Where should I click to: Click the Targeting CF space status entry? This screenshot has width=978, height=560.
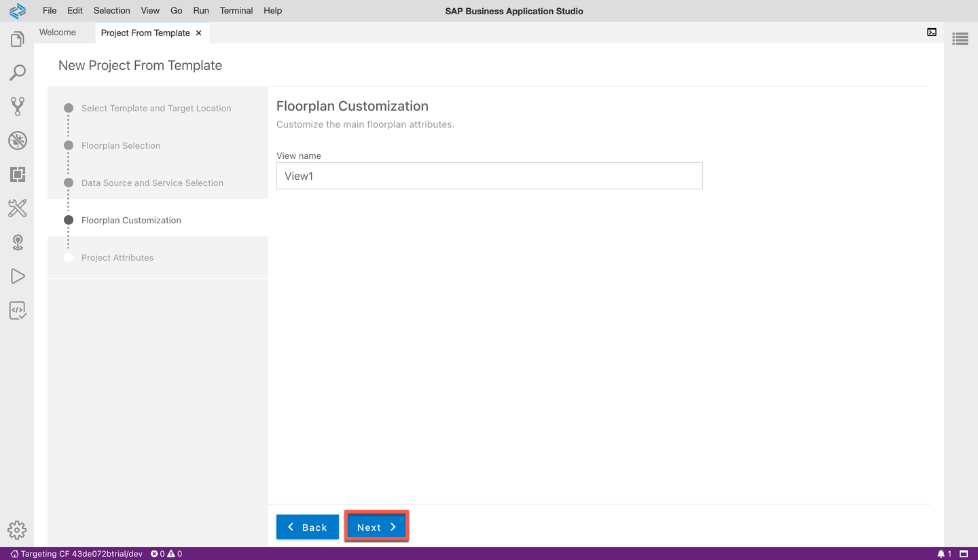click(x=76, y=554)
